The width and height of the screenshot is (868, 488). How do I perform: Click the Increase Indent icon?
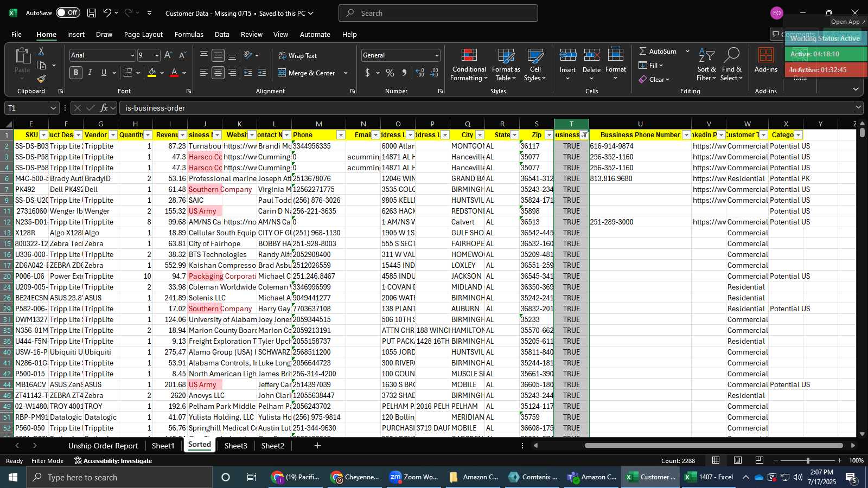click(262, 73)
